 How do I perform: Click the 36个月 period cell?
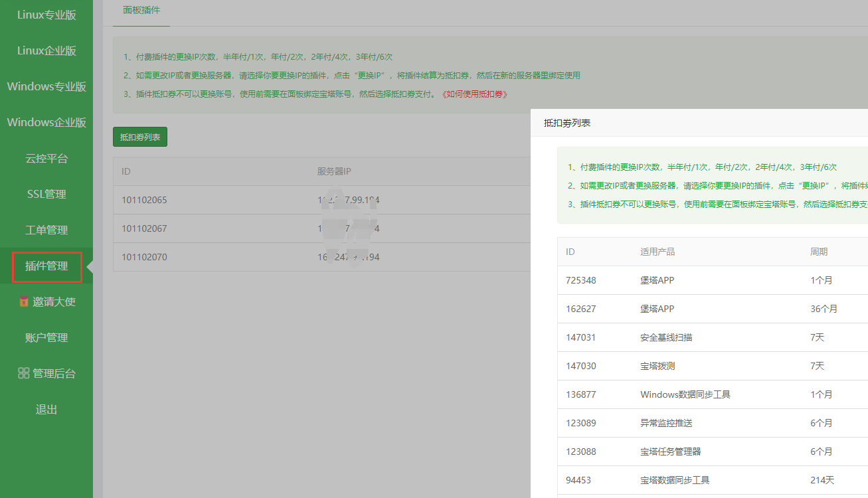click(x=824, y=309)
